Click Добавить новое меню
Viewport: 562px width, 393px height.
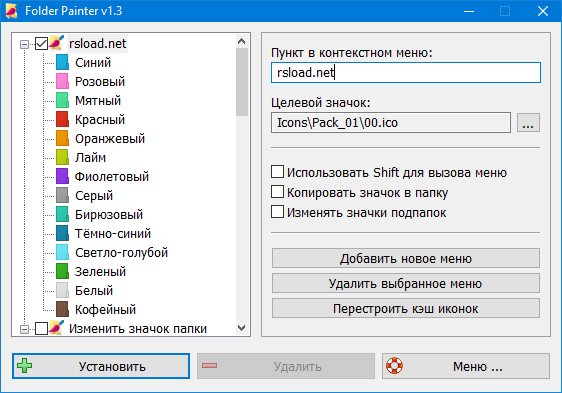pyautogui.click(x=406, y=258)
